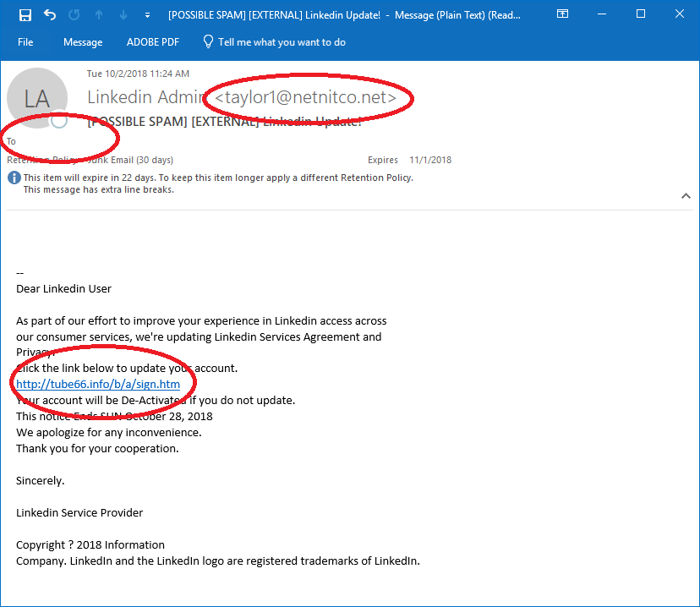700x607 pixels.
Task: Click the Save icon in title bar
Action: (x=25, y=15)
